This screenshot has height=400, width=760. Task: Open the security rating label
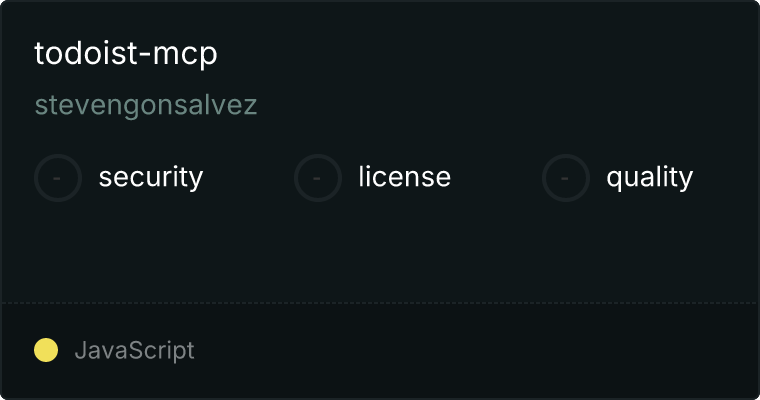click(151, 177)
